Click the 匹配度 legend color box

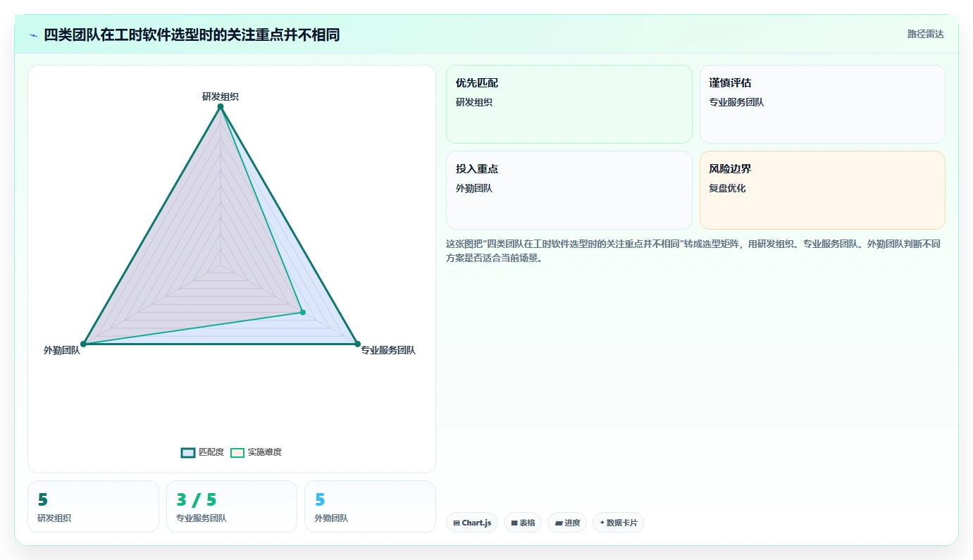pos(188,452)
